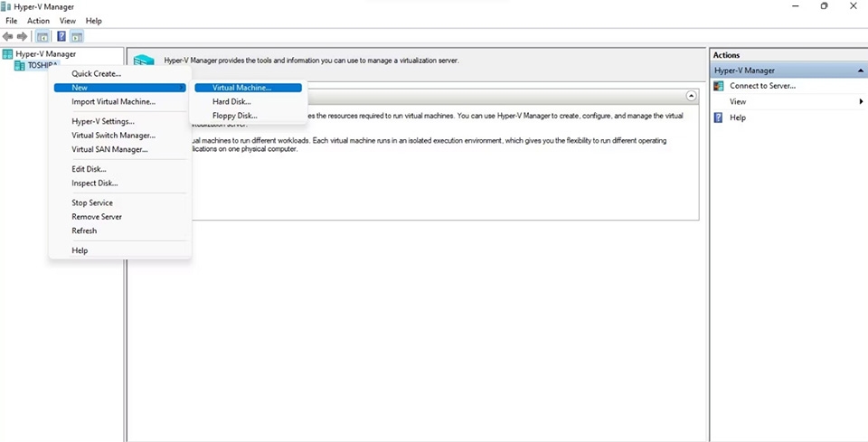The image size is (868, 442).
Task: Collapse the introduction section with round chevron
Action: click(691, 96)
